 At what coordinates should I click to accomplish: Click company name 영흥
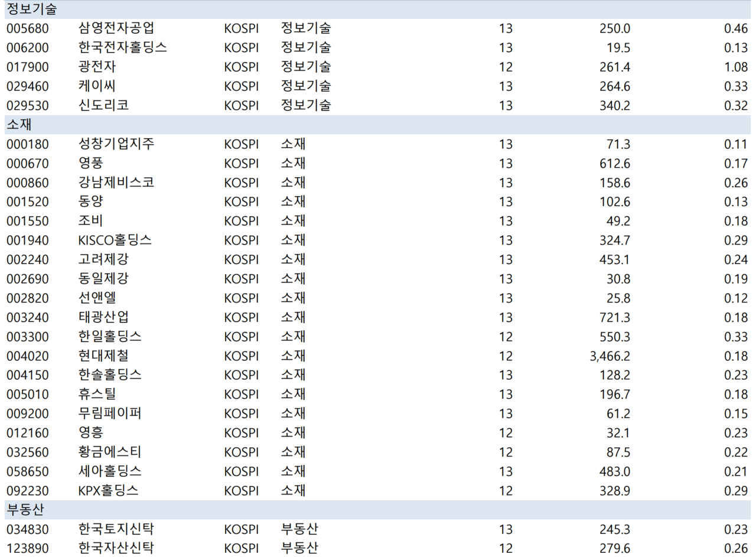(90, 433)
